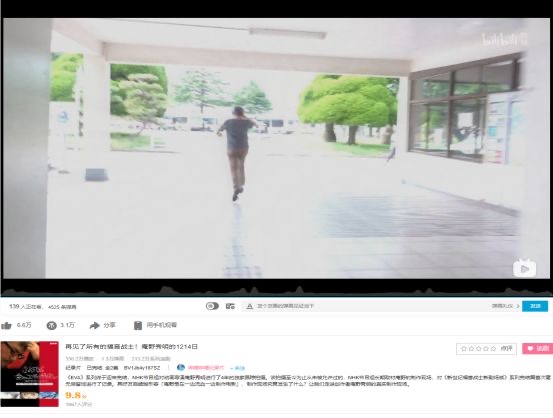
Task: Give coins using the coin icon
Action: [x=51, y=326]
